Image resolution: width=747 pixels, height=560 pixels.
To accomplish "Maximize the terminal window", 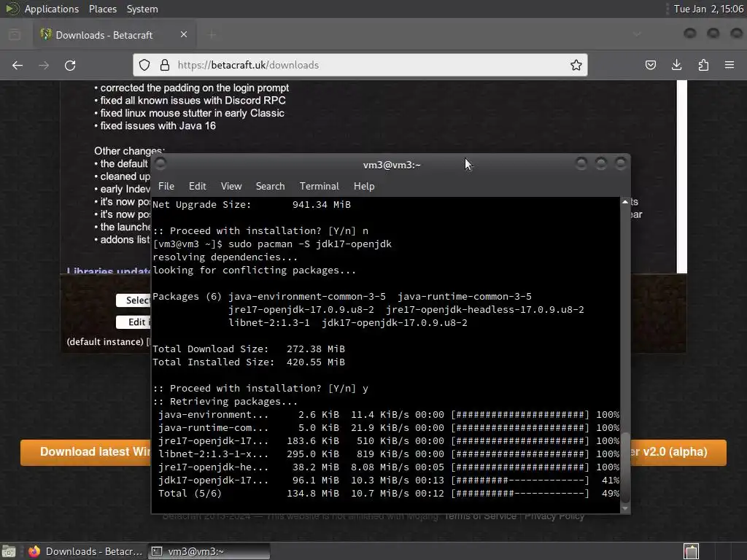I will coord(601,164).
